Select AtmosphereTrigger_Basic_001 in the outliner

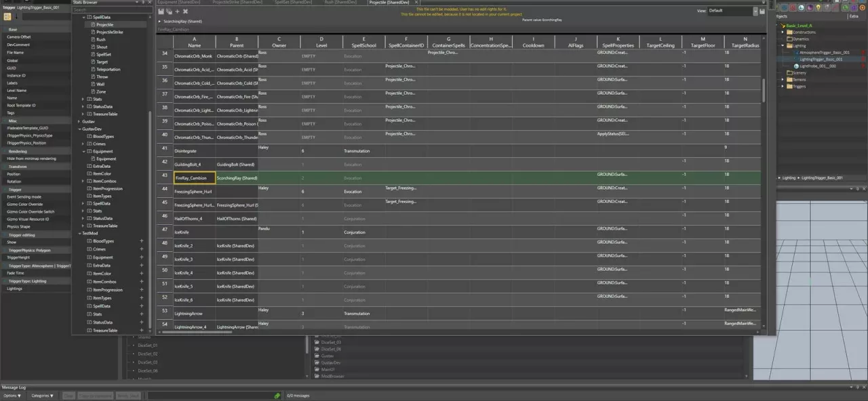pos(825,52)
